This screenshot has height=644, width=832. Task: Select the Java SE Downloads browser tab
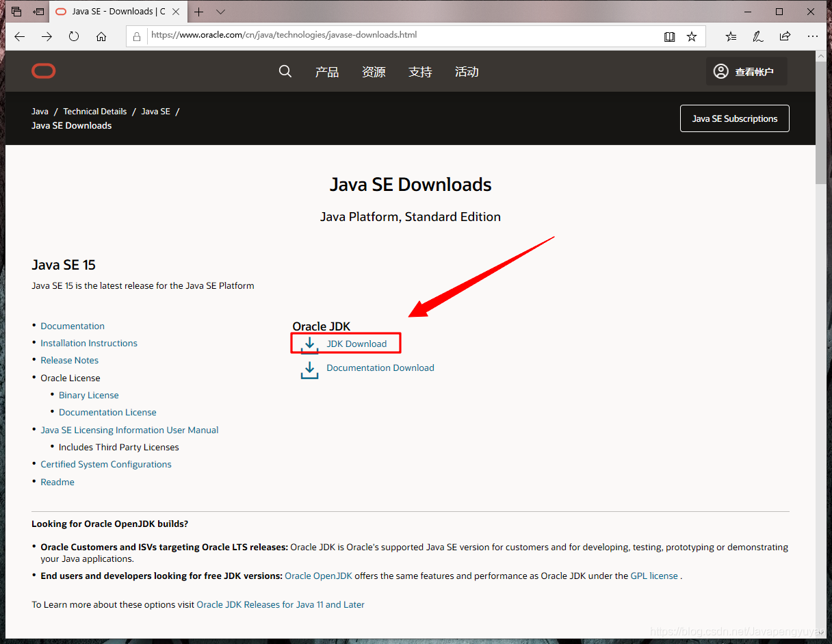tap(118, 12)
